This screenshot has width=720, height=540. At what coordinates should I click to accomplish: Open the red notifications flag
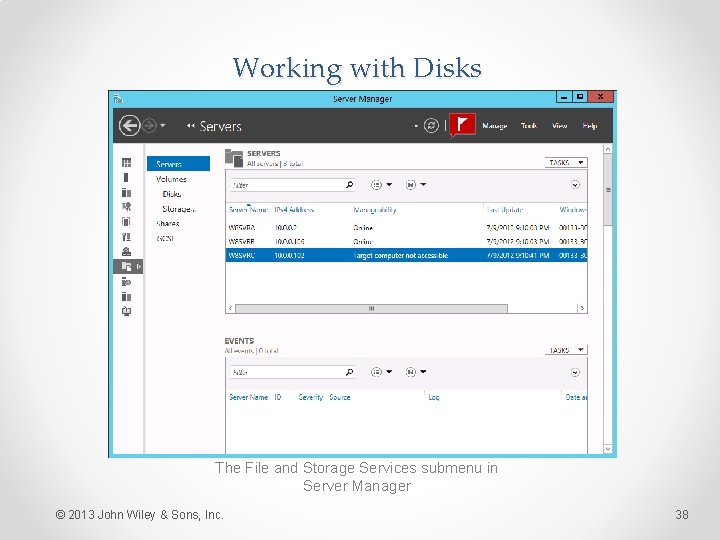(462, 124)
